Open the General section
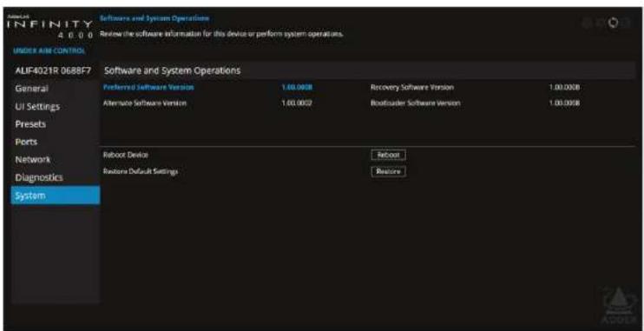644x331 pixels. click(56, 89)
